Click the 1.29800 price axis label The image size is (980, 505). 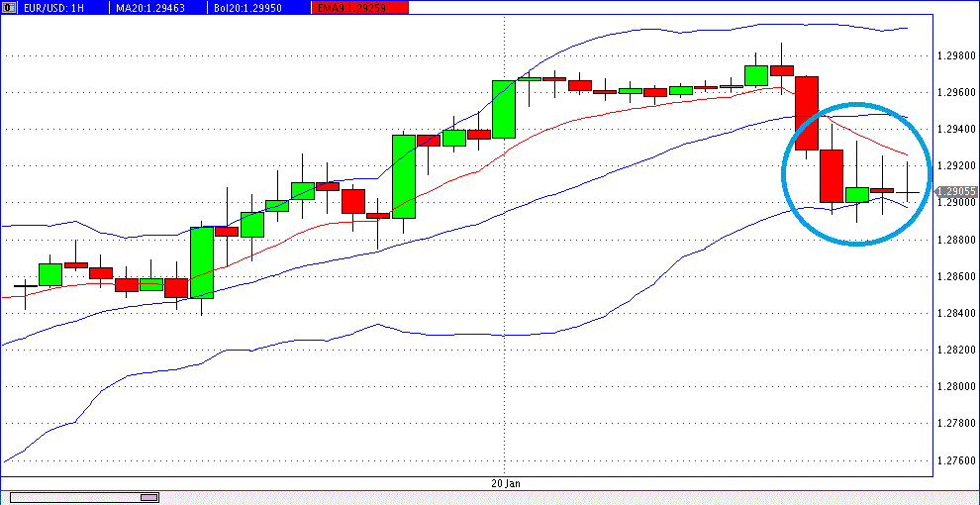(x=955, y=56)
